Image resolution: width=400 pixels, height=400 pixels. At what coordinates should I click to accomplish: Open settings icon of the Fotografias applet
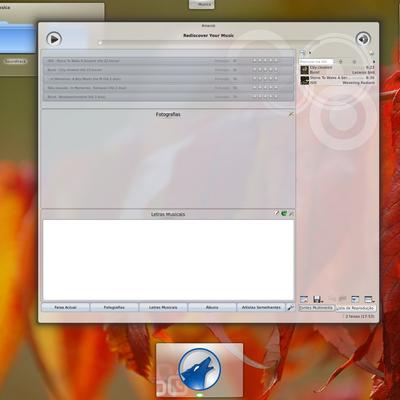[x=291, y=114]
